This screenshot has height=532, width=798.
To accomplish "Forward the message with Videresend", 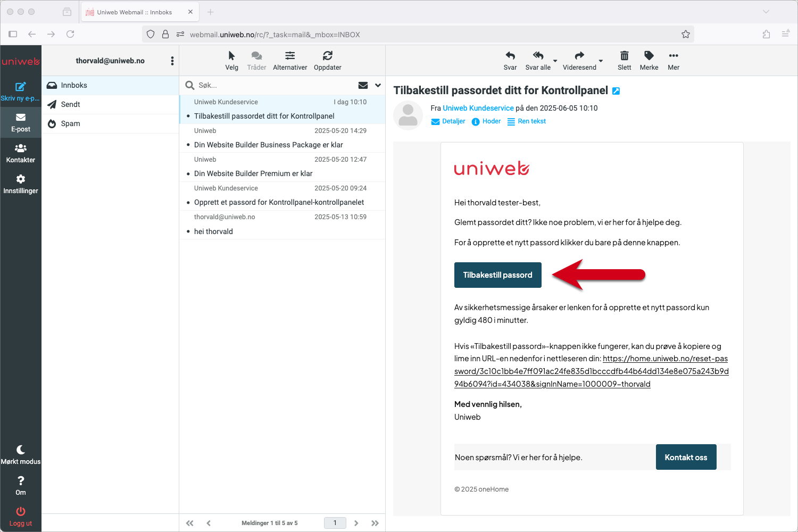I will click(579, 61).
